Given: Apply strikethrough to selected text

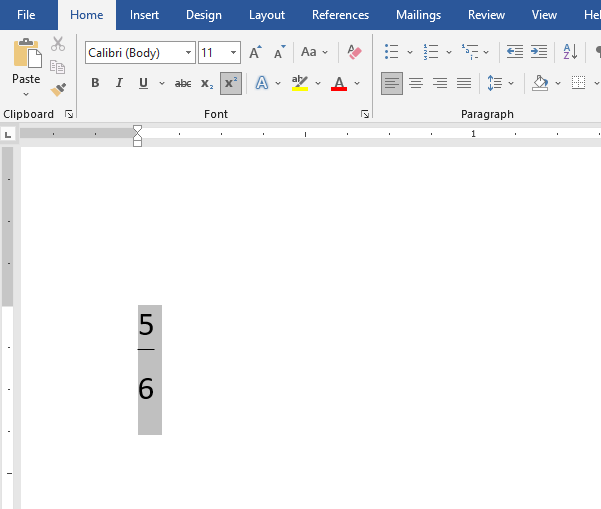Looking at the screenshot, I should [x=183, y=84].
